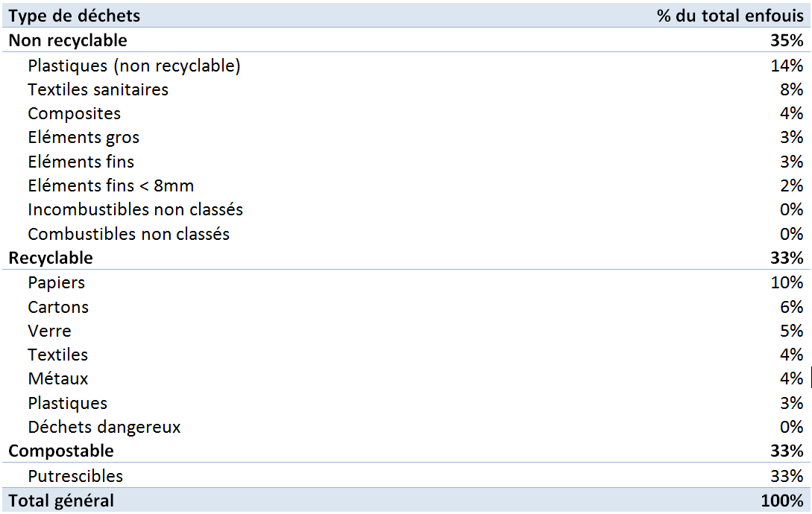Image resolution: width=812 pixels, height=514 pixels.
Task: Click the 'Papiers' row label
Action: tap(57, 283)
